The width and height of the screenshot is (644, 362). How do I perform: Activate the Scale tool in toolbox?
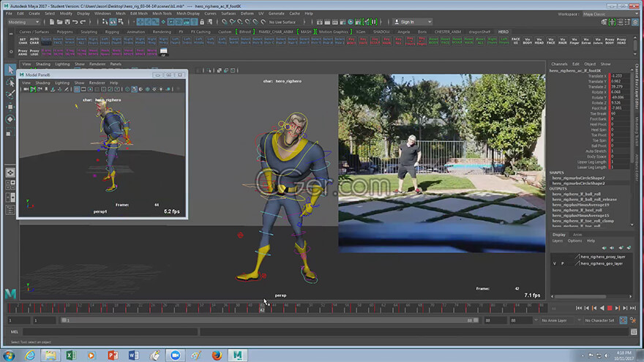pyautogui.click(x=10, y=132)
